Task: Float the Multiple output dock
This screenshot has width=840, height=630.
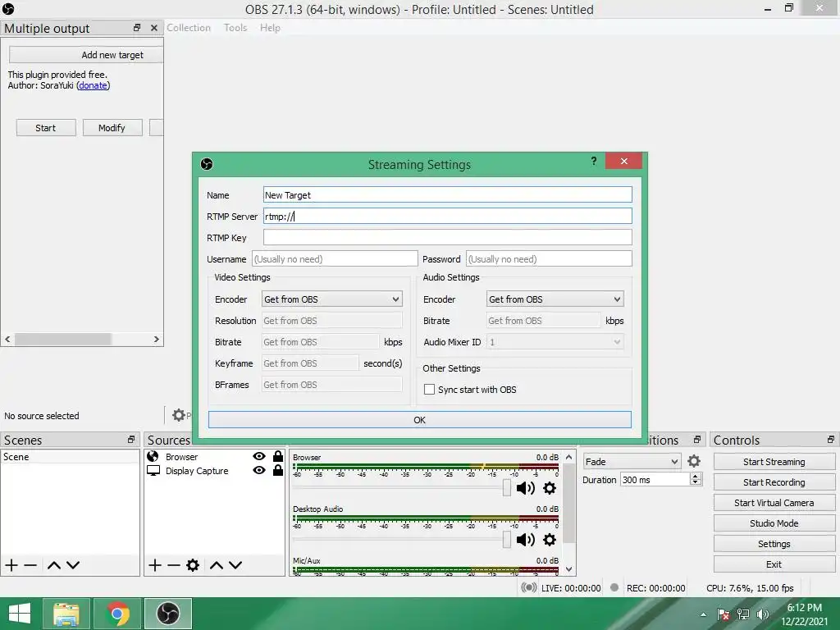Action: click(137, 27)
